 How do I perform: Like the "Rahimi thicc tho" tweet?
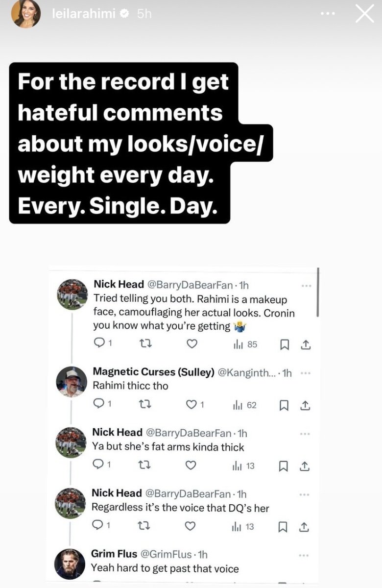point(192,405)
